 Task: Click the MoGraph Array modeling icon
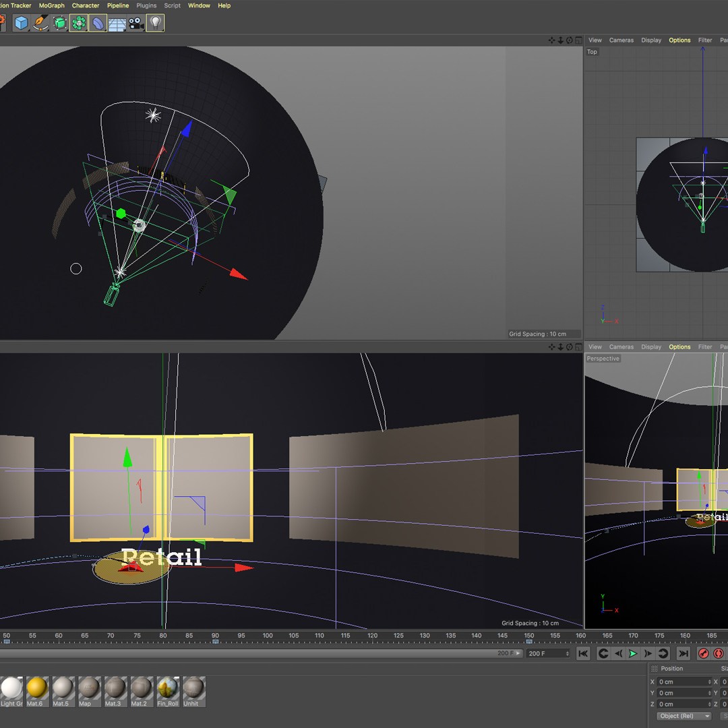(79, 24)
